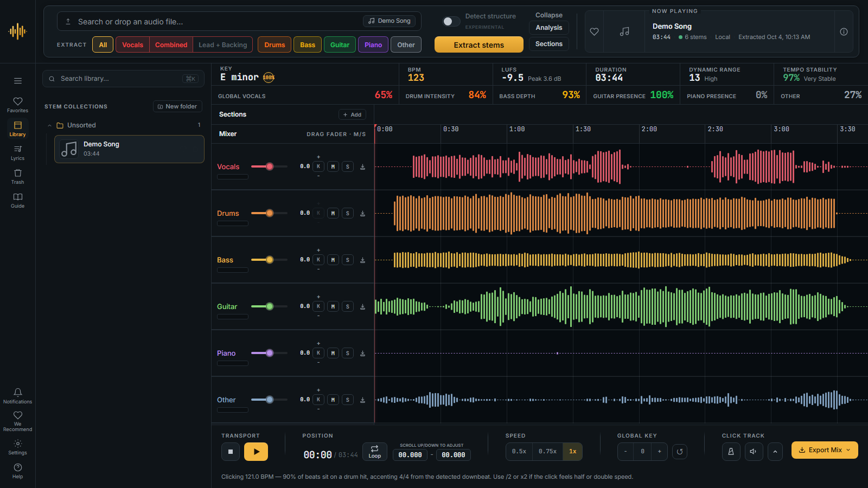Open the info icon in Now Playing
The height and width of the screenshot is (488, 868).
[844, 32]
